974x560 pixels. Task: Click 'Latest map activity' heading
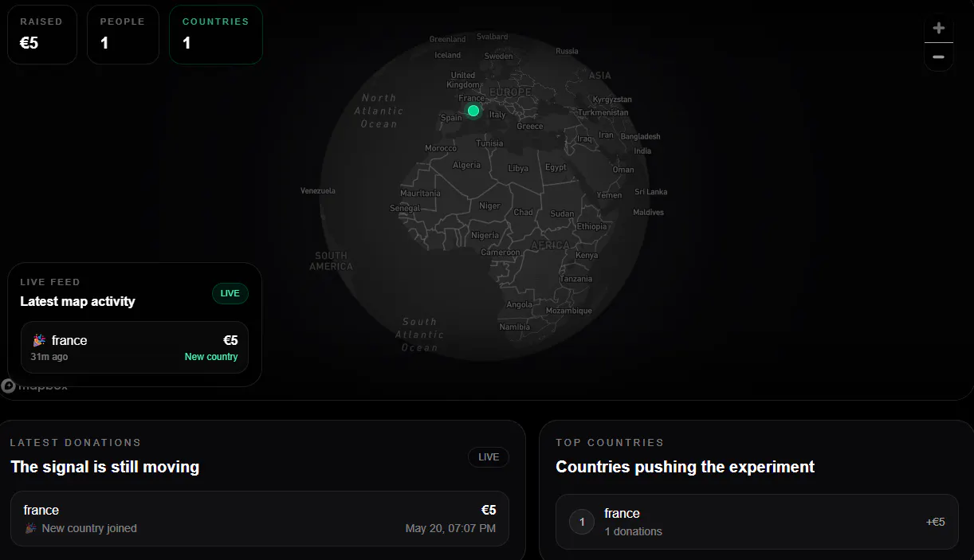77,301
